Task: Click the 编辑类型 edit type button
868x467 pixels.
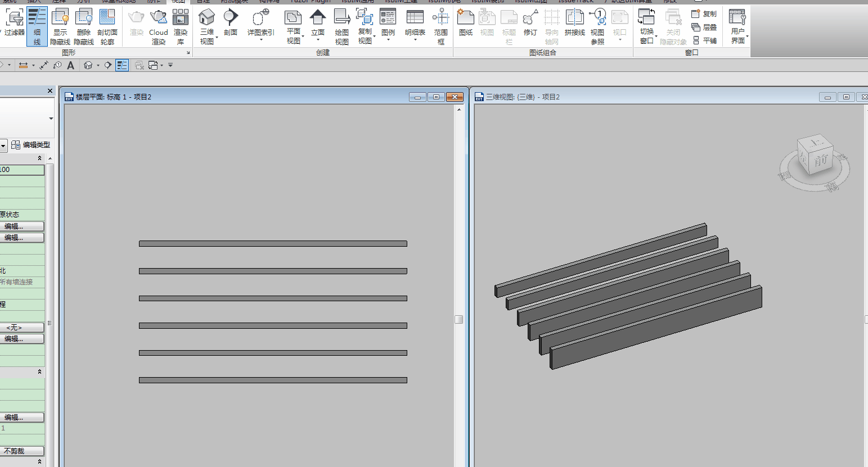Action: (31, 145)
